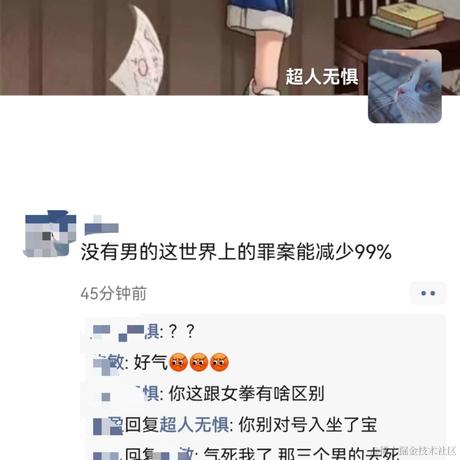
Task: Open commenter name before 你这跟女拳有啥区别
Action: (129, 394)
